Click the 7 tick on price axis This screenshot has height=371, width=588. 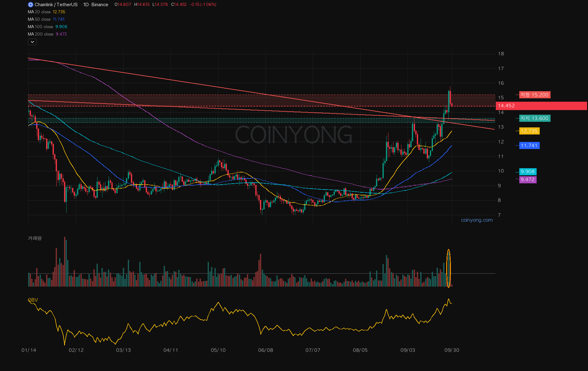[499, 215]
